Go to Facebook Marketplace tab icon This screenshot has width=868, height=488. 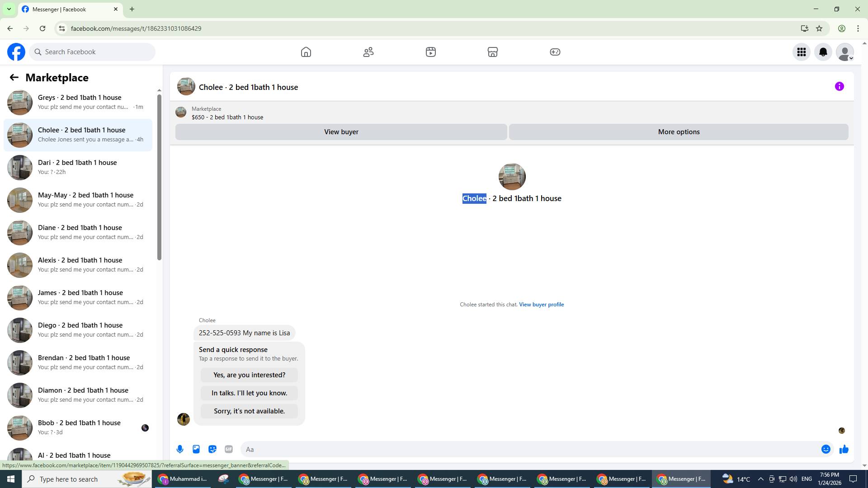click(x=492, y=52)
